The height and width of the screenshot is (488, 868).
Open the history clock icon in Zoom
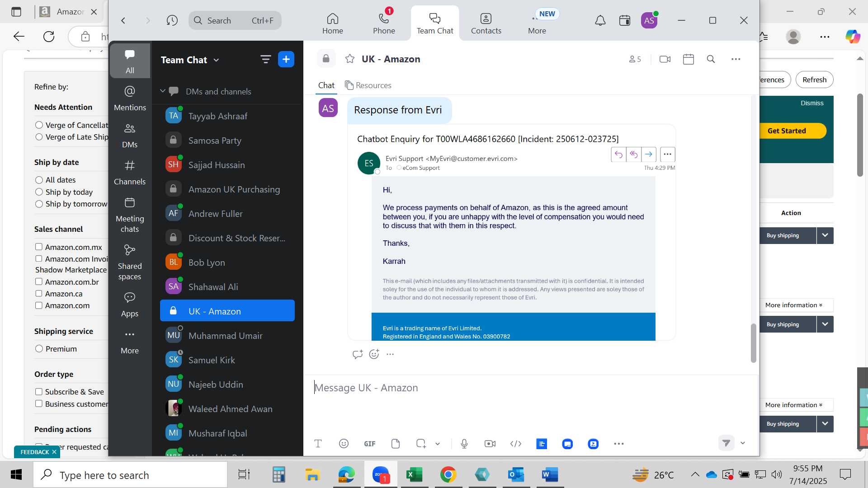tap(172, 20)
